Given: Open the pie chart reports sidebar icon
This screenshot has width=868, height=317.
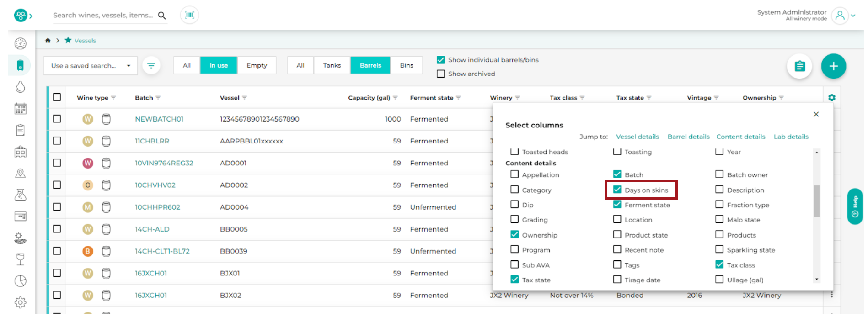Looking at the screenshot, I should 20,281.
